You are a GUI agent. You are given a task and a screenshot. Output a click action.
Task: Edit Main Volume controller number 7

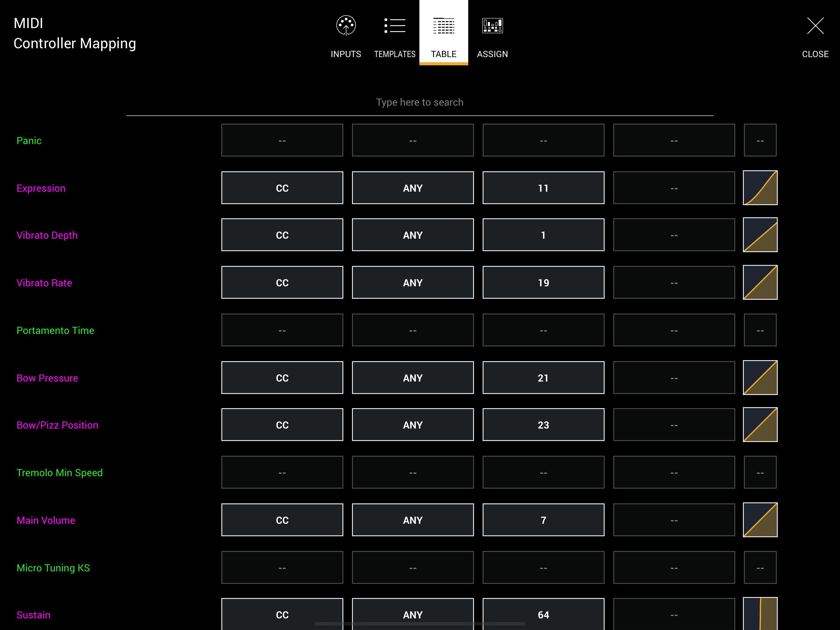[x=543, y=520]
